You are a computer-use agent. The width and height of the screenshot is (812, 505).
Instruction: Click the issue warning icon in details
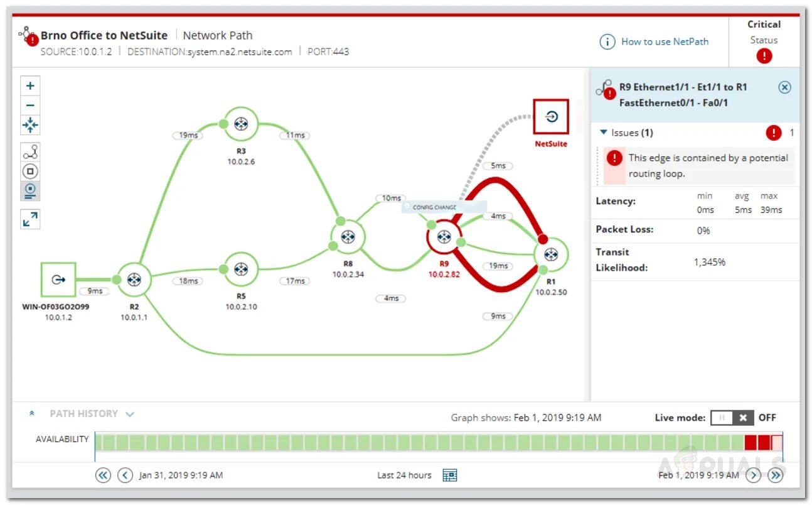[615, 158]
